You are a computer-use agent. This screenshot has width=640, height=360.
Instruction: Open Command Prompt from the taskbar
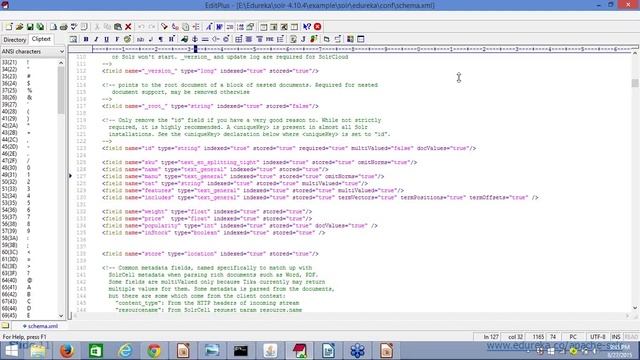[x=241, y=351]
